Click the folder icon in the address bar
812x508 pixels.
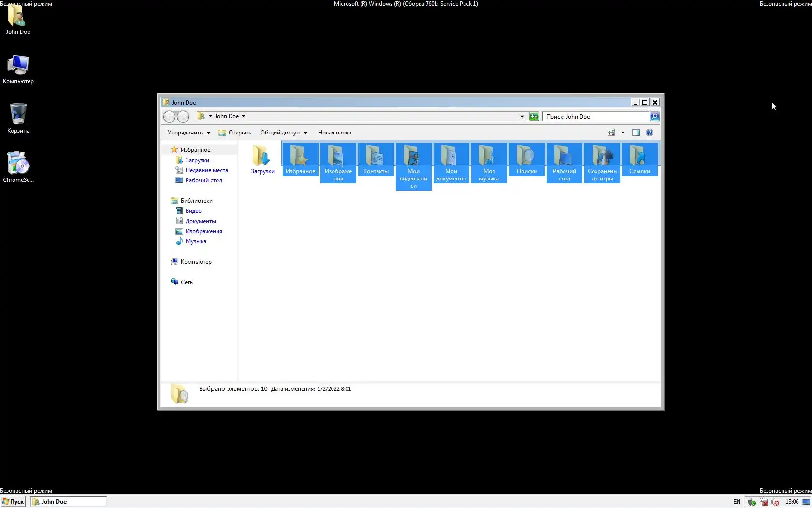click(x=201, y=116)
